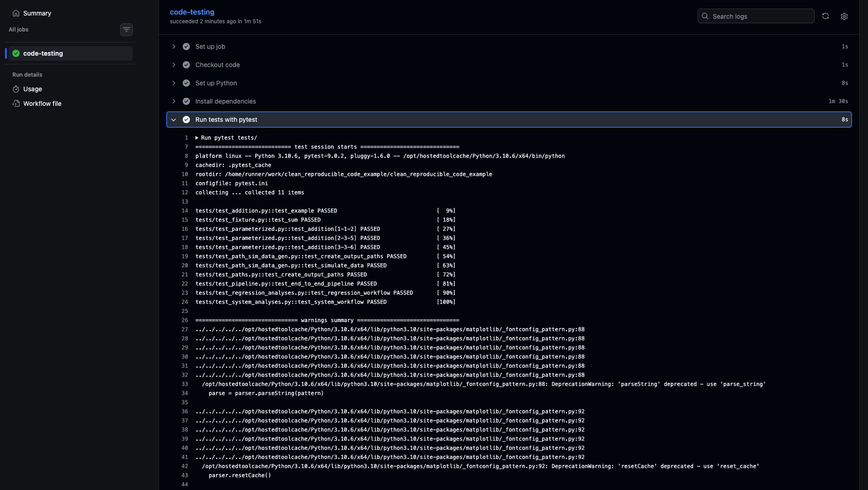Expand the Install dependencies step

pos(174,101)
